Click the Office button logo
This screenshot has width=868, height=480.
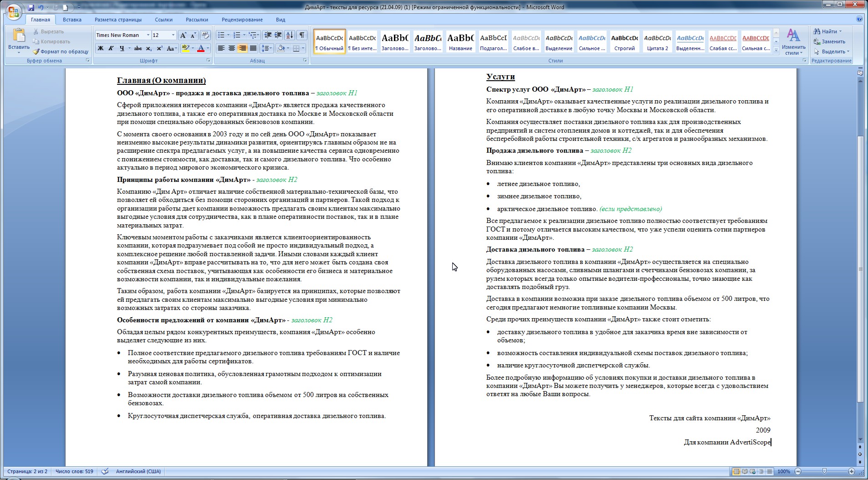click(14, 12)
